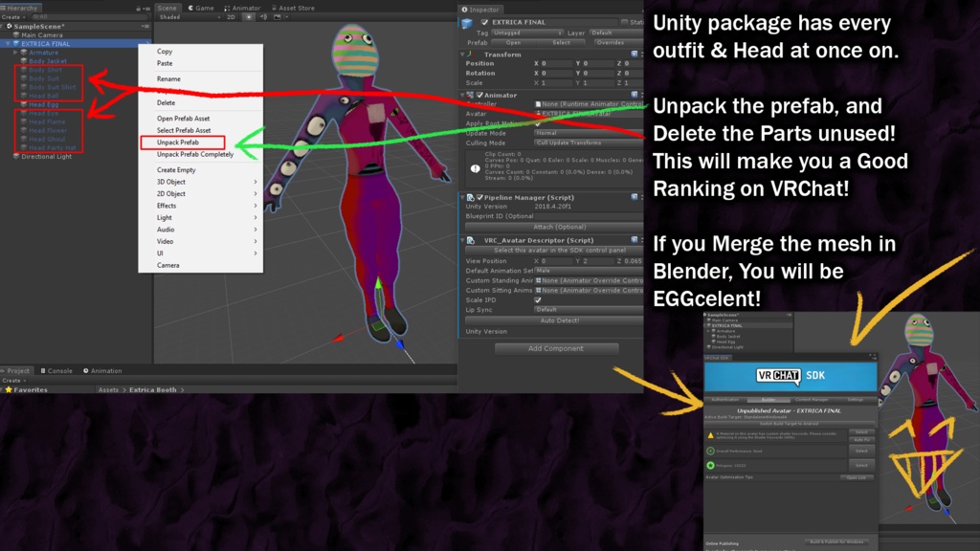This screenshot has height=551, width=980.
Task: Open the Culling Mode dropdown
Action: click(x=589, y=143)
